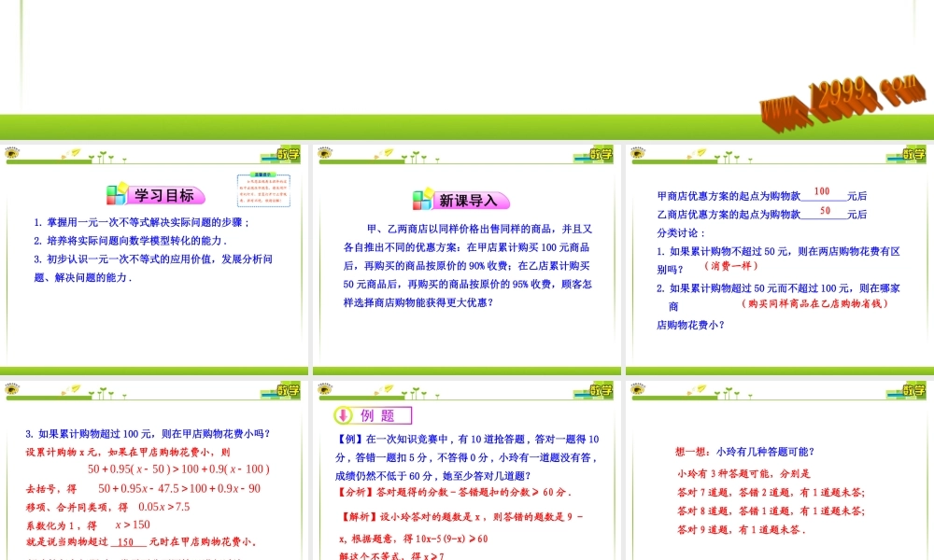
Task: Open the 学习目标 slide thumbnail
Action: [154, 259]
